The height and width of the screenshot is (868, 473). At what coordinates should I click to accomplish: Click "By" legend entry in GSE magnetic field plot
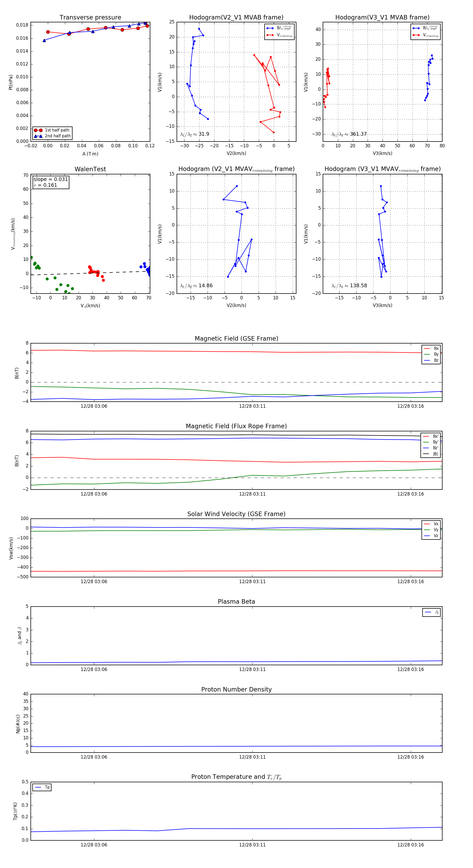(431, 355)
